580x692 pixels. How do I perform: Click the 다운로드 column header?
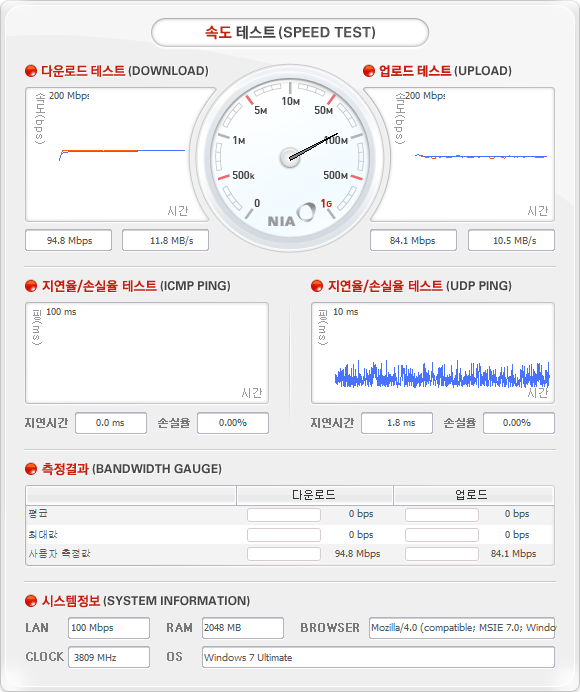(x=315, y=495)
